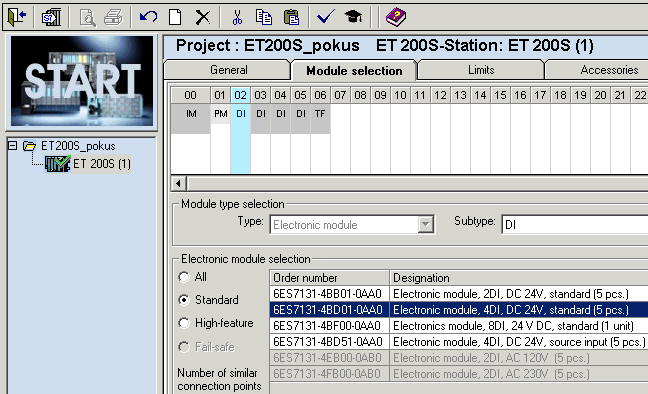Click the undo arrow icon
Screen dimensions: 648x394
tap(148, 17)
